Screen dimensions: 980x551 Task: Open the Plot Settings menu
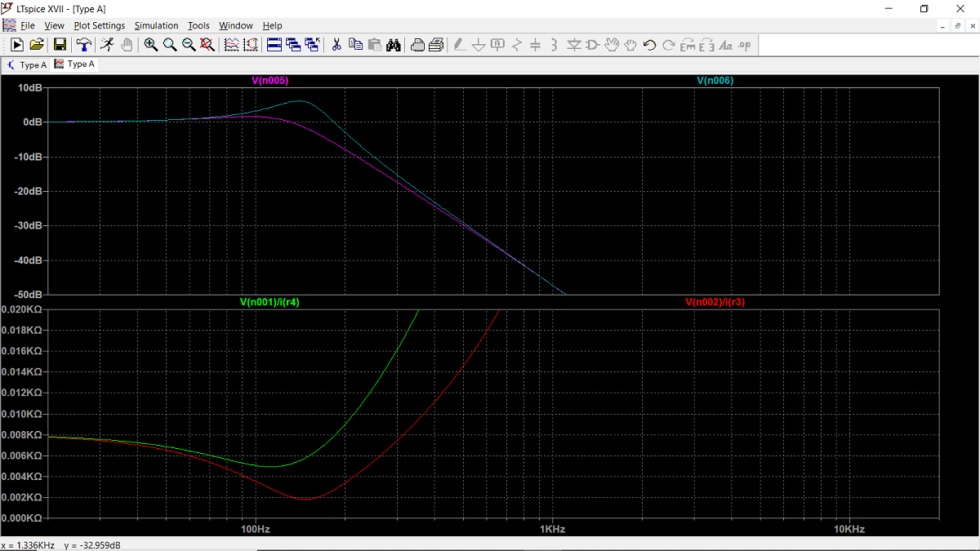pos(100,25)
